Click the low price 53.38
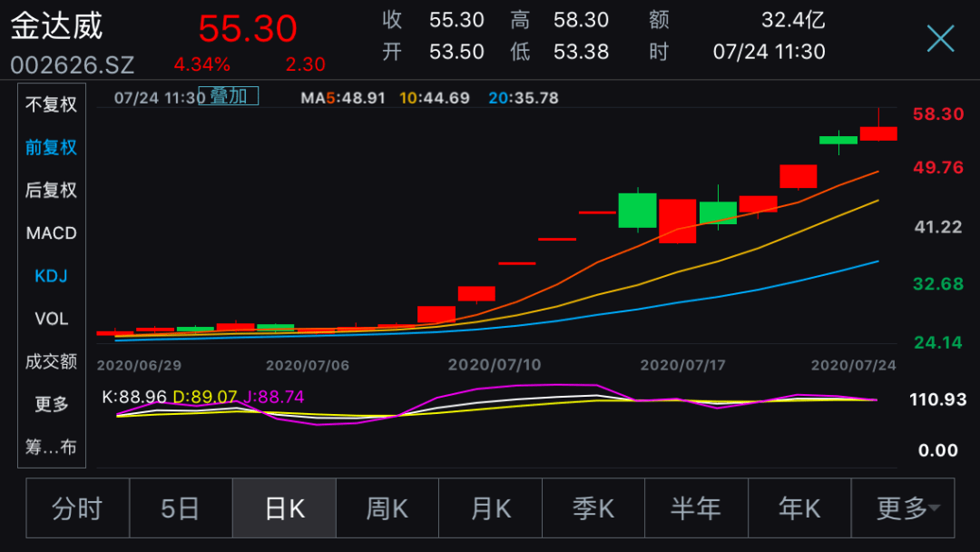The width and height of the screenshot is (980, 552). 582,52
